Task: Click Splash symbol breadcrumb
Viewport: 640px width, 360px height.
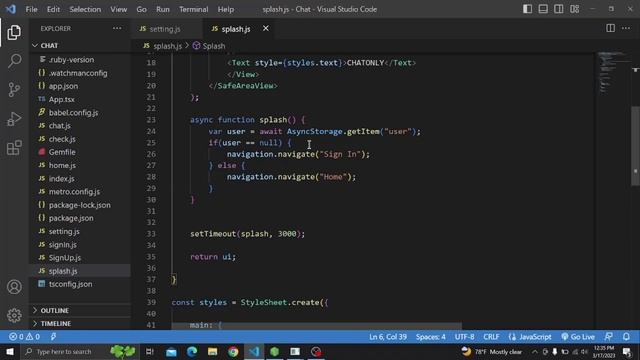Action: click(209, 46)
